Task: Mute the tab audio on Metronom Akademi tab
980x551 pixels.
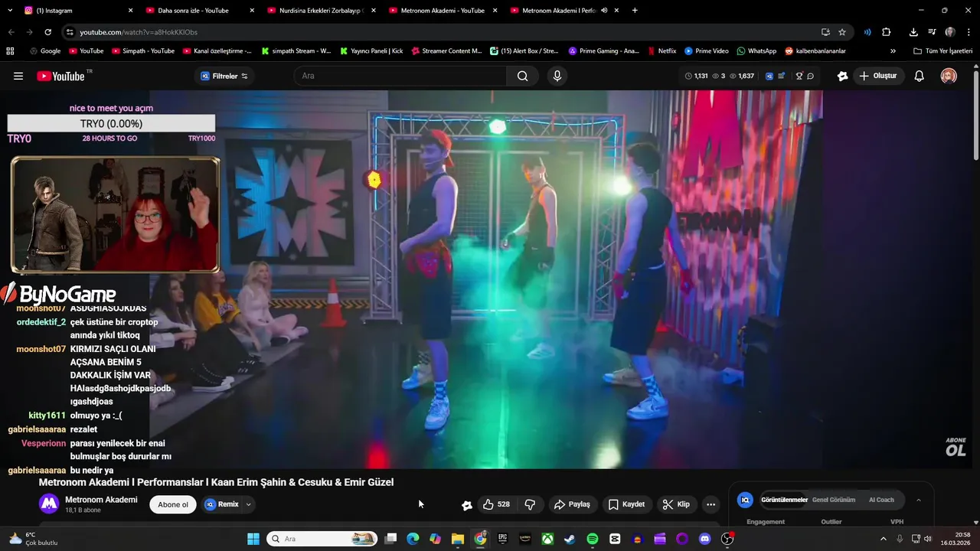Action: point(604,11)
